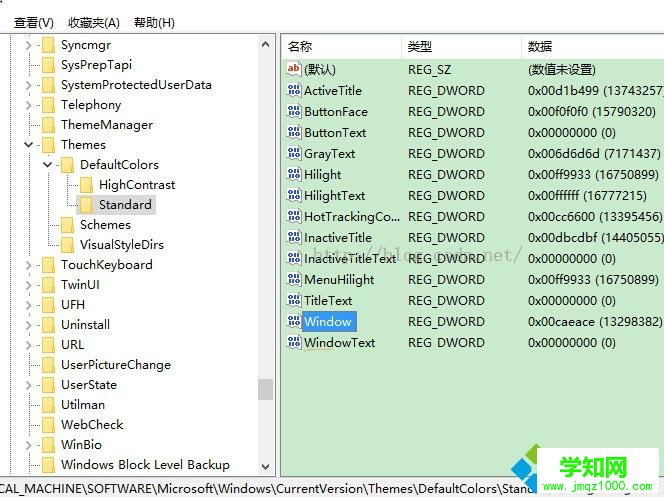The height and width of the screenshot is (498, 664).
Task: Click the TitleText DWORD value icon
Action: pyautogui.click(x=294, y=300)
